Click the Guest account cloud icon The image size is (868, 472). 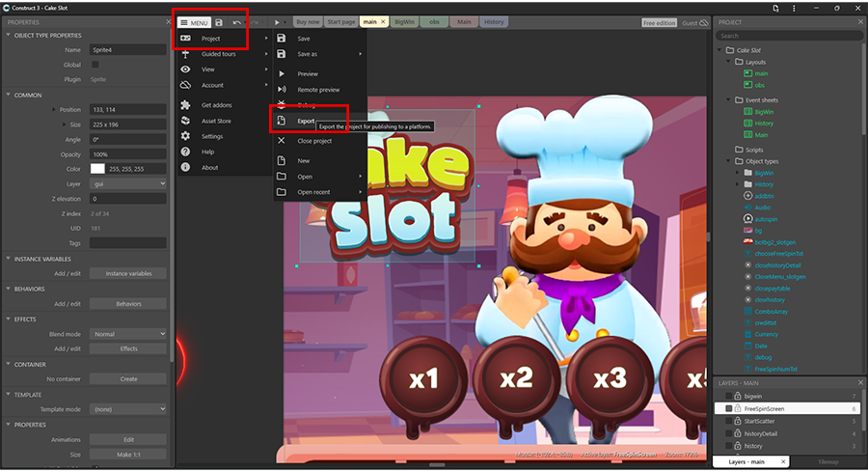point(703,22)
